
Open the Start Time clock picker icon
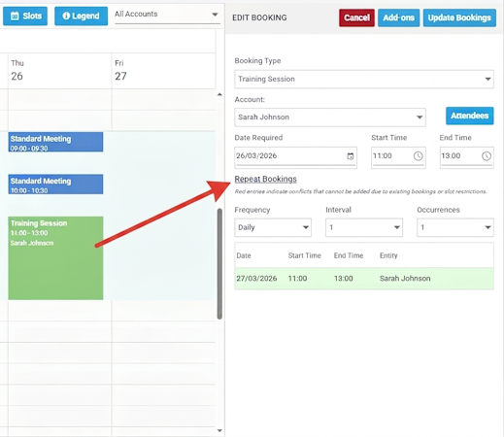click(418, 156)
